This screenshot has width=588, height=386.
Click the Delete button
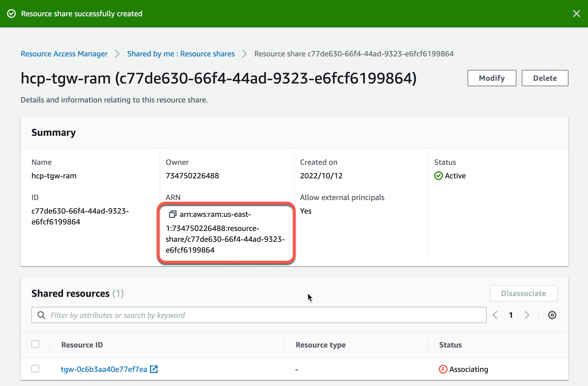(x=545, y=78)
